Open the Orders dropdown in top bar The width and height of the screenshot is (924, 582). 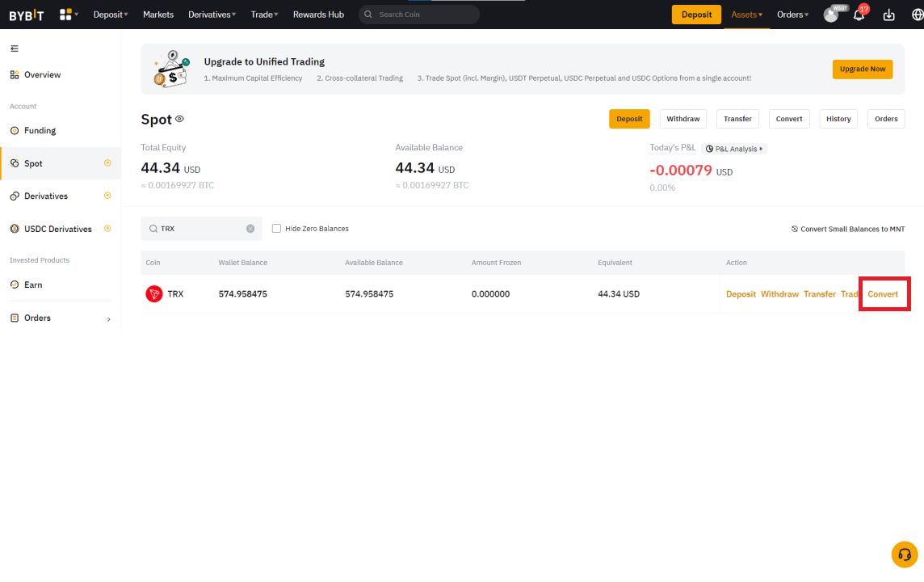click(x=792, y=15)
